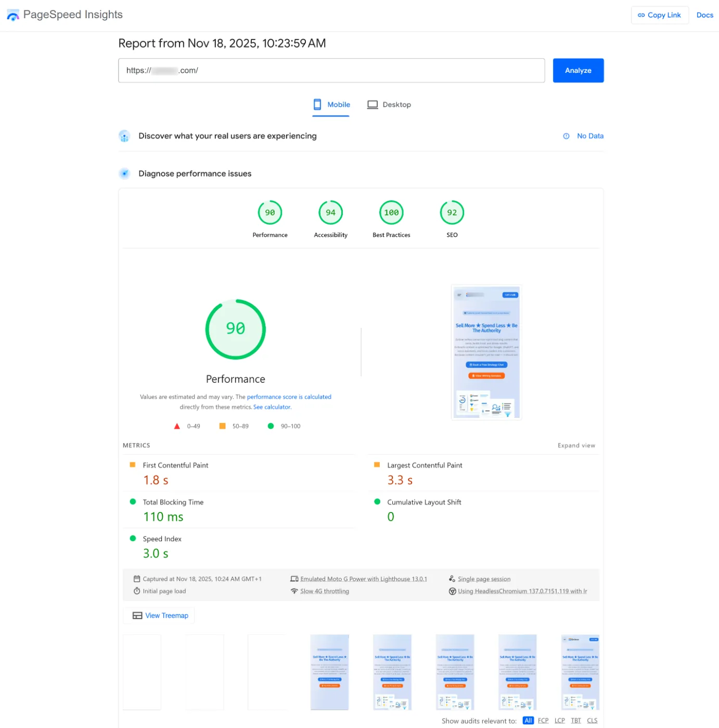Click the device icon beside "Emulated Moto G Power"

[x=294, y=579]
